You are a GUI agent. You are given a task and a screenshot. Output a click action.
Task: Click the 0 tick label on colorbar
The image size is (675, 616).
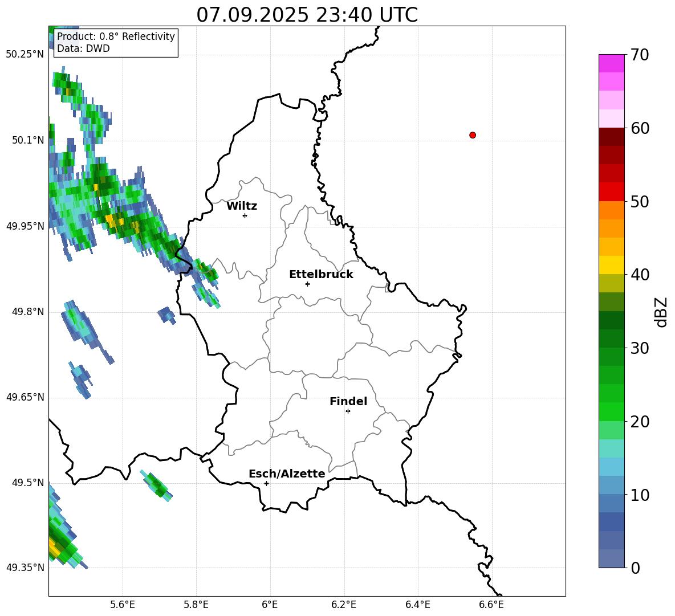[635, 568]
